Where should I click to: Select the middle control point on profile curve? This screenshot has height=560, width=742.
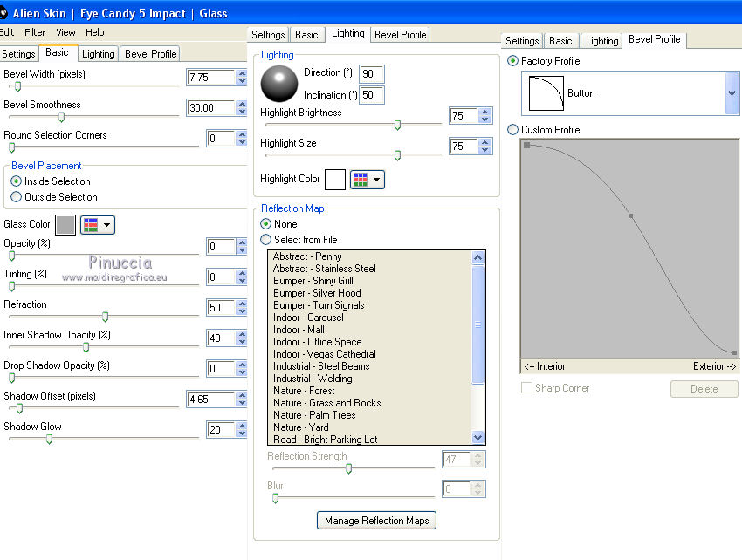pyautogui.click(x=630, y=215)
